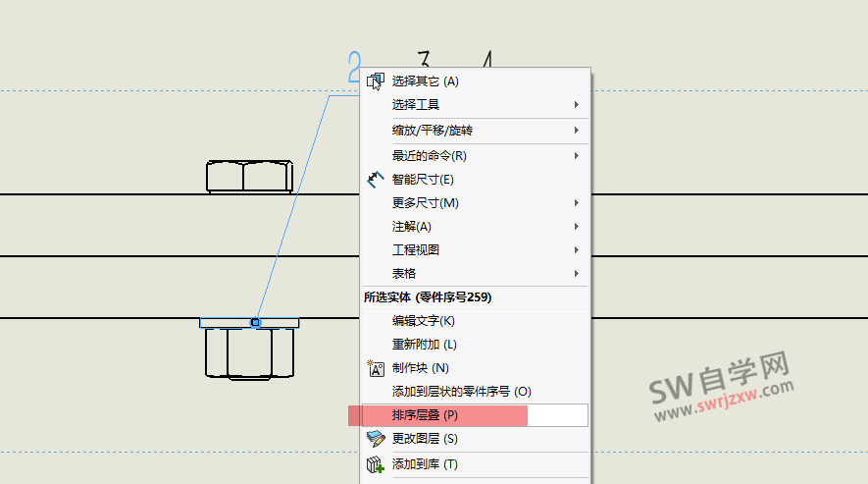Select 添加到层状的零件序号 (O) option
The height and width of the screenshot is (484, 868).
(461, 392)
